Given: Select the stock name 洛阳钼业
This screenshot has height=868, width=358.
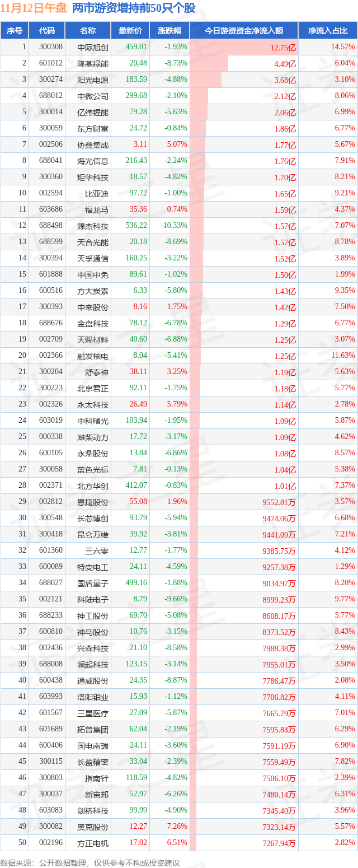Looking at the screenshot, I should pyautogui.click(x=93, y=697).
